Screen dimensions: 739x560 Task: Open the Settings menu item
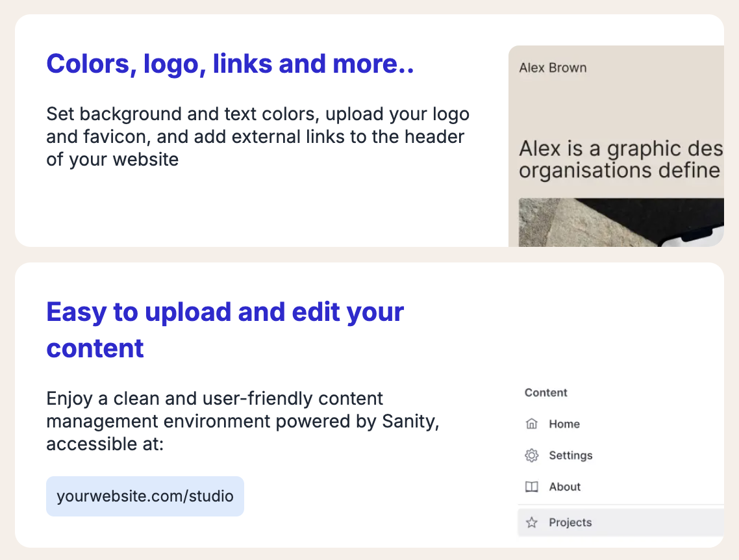pyautogui.click(x=570, y=455)
